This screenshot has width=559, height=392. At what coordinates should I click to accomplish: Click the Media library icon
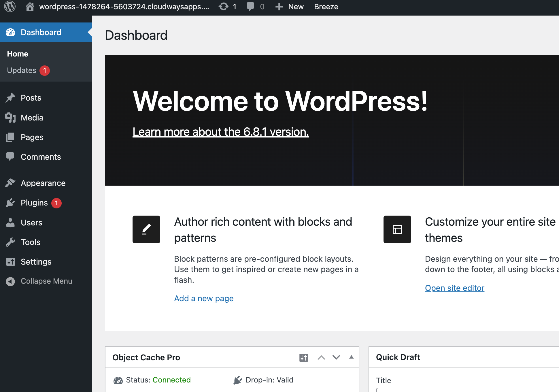(10, 118)
